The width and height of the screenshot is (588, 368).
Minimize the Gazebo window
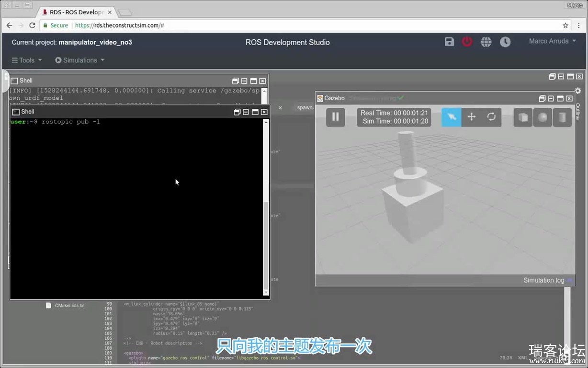pos(551,98)
